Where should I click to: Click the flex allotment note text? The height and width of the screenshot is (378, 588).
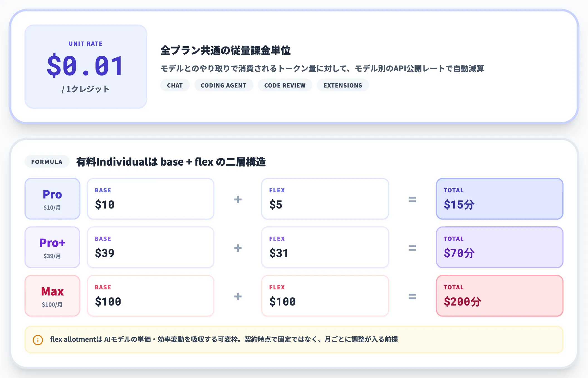click(224, 340)
